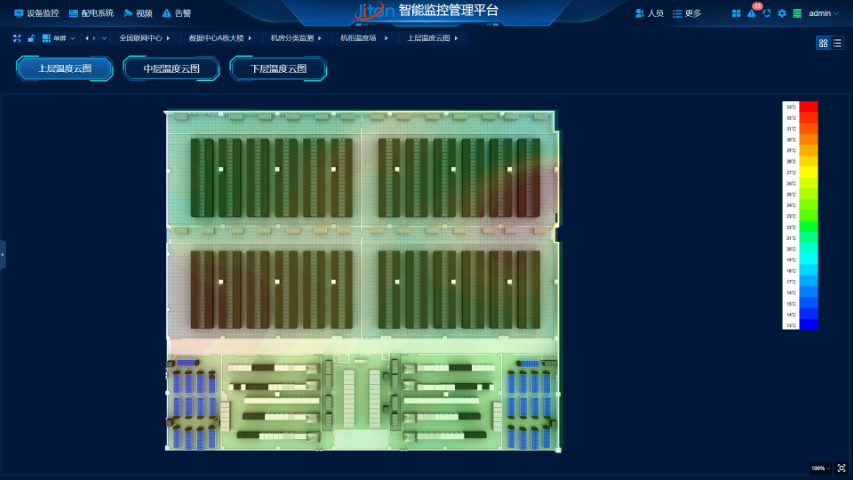Click the green server status icon

pyautogui.click(x=796, y=13)
